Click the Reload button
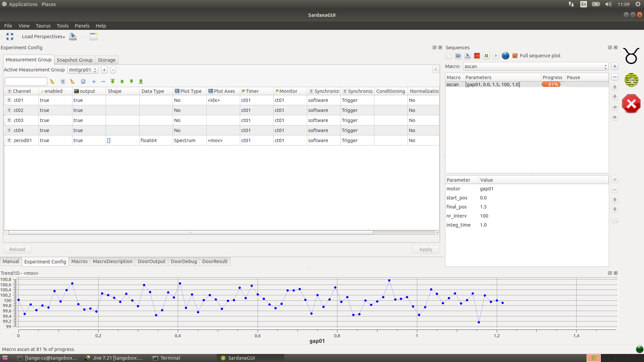Screen dimensions: 644x362 tap(17, 249)
